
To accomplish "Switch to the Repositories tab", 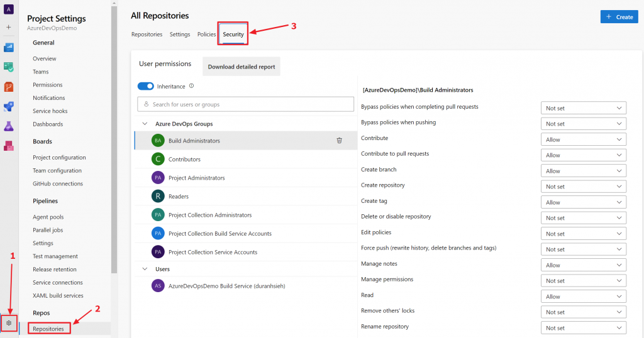I will pos(147,34).
